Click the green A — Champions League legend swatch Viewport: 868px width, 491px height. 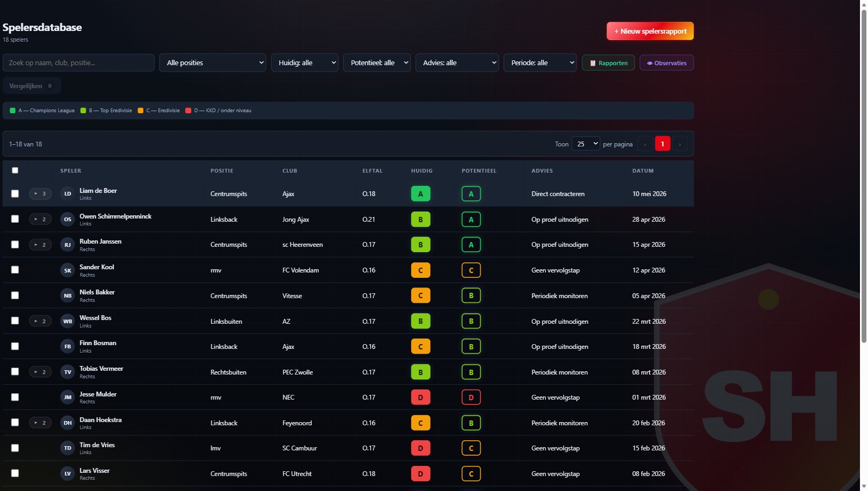point(13,111)
